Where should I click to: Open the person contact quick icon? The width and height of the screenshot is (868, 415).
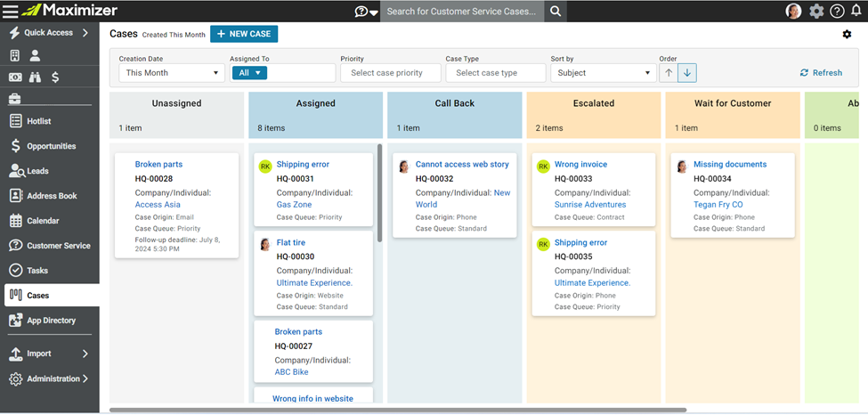[x=35, y=55]
